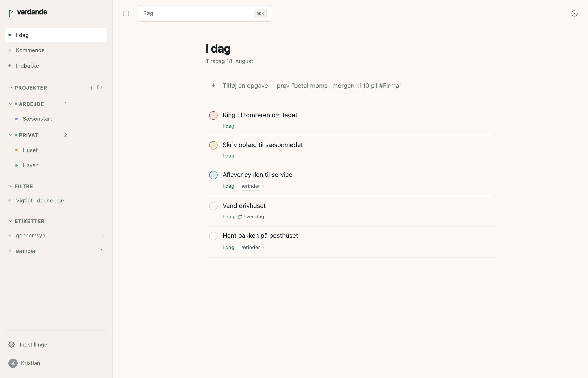Click I dag date under Hent pakken

point(228,247)
